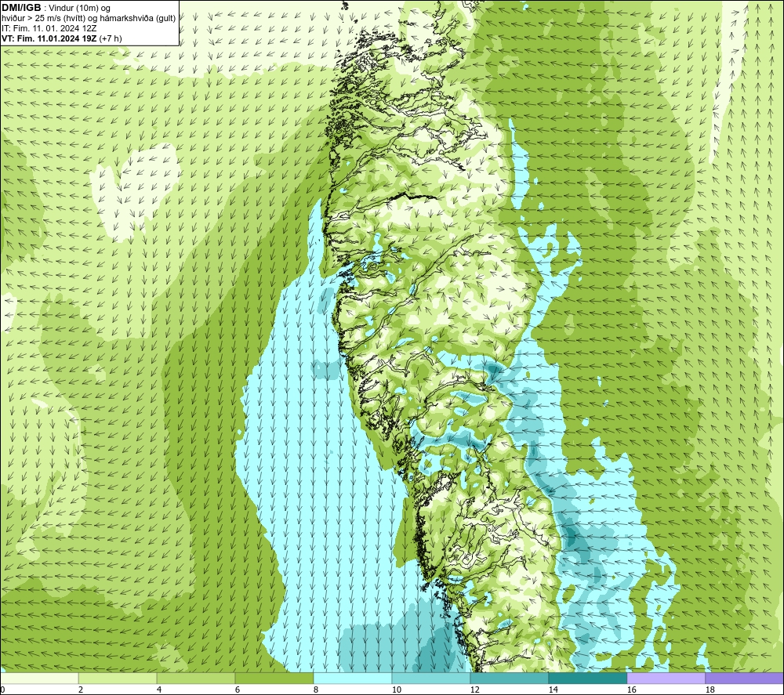Click the 12–14 m/s teal legend swatch
Image resolution: width=784 pixels, height=695 pixels.
point(509,678)
